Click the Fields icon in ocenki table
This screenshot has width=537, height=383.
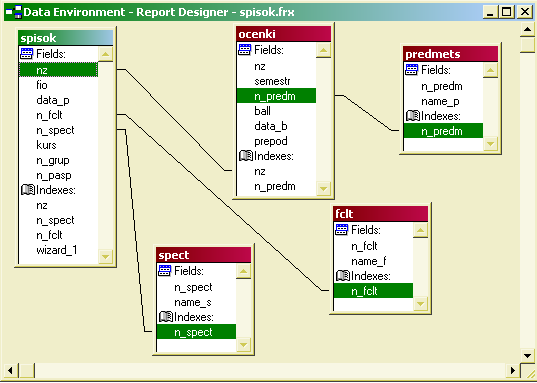point(245,49)
